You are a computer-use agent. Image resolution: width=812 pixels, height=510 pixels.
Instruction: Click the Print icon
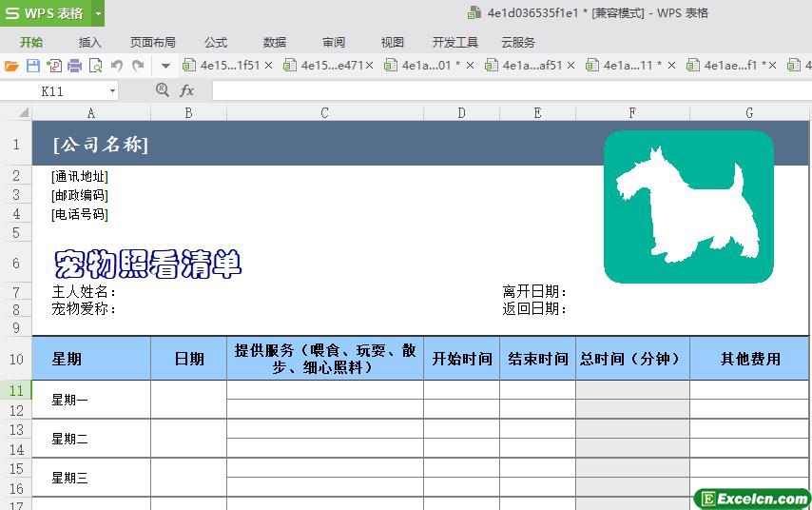click(74, 66)
